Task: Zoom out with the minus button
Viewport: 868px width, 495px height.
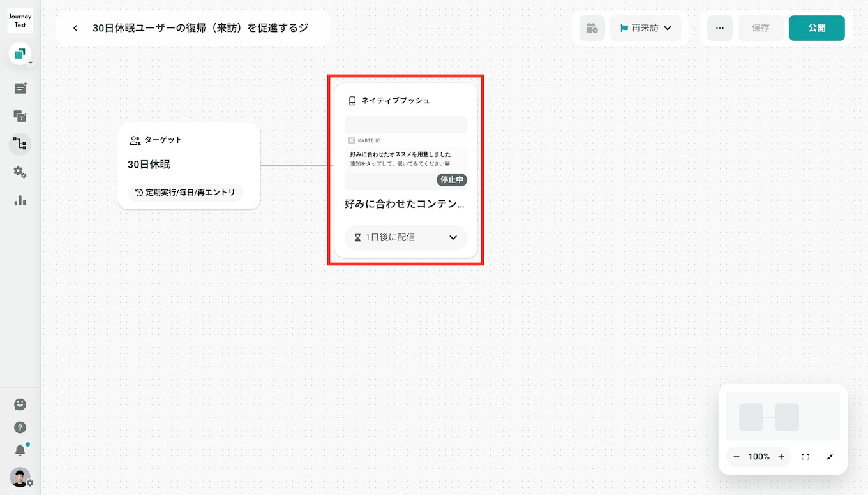Action: [737, 457]
